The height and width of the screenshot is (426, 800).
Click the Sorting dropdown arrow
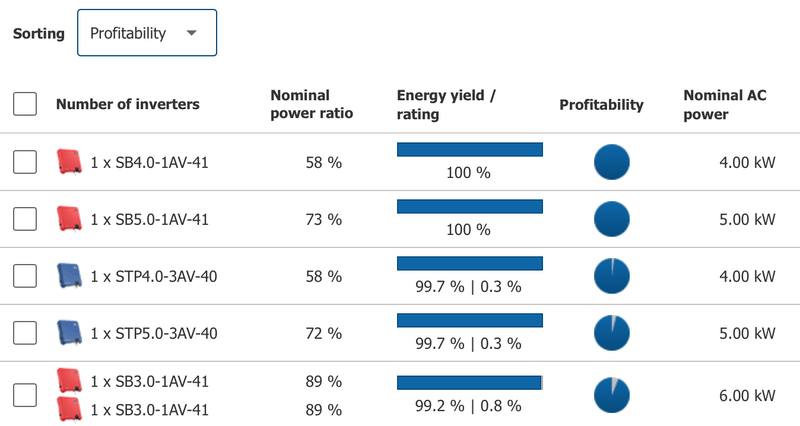191,33
